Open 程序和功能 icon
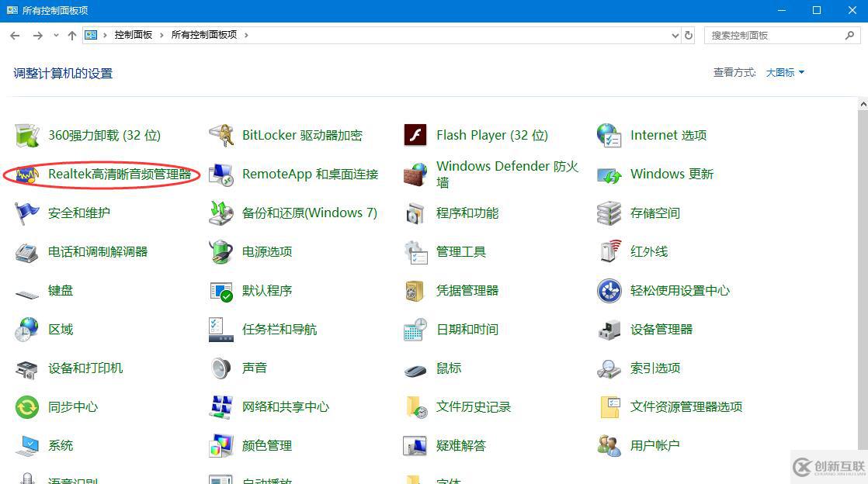This screenshot has width=868, height=484. [x=415, y=213]
